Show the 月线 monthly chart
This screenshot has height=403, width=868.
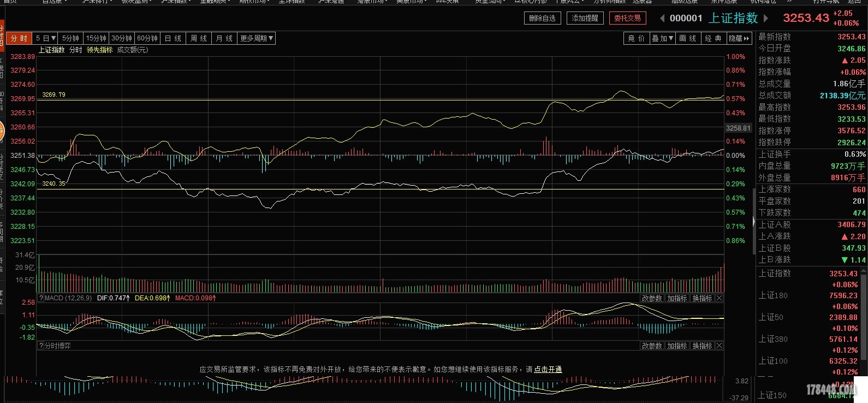tap(224, 38)
